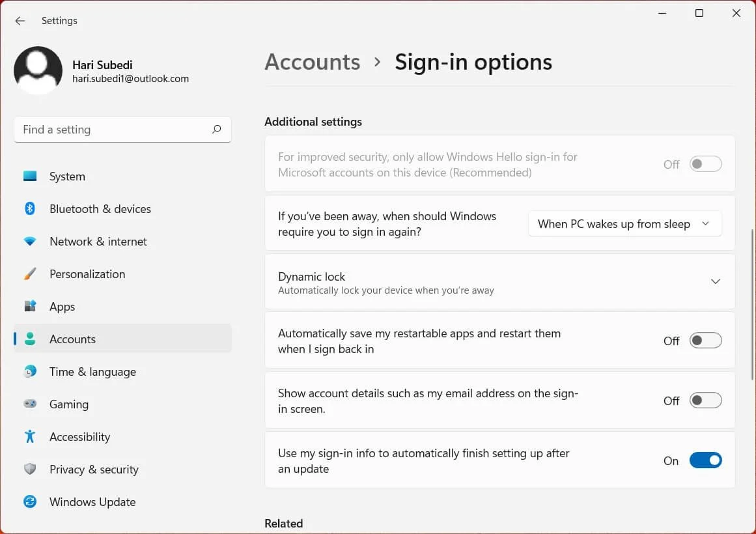The height and width of the screenshot is (534, 756).
Task: Click the Find a setting search box
Action: [122, 129]
